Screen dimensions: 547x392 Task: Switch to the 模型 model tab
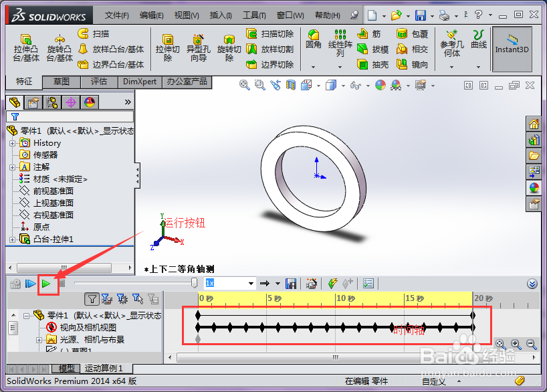66,369
